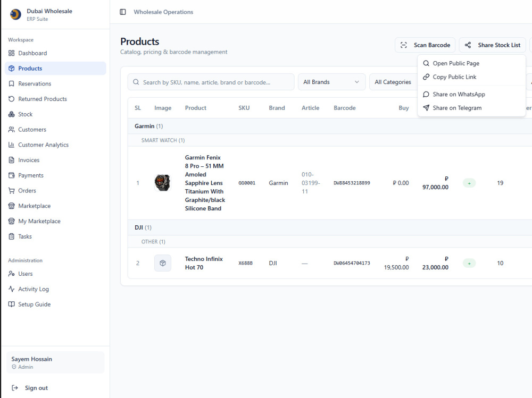This screenshot has height=398, width=532.
Task: Click the Payments wallet icon
Action: coord(12,175)
